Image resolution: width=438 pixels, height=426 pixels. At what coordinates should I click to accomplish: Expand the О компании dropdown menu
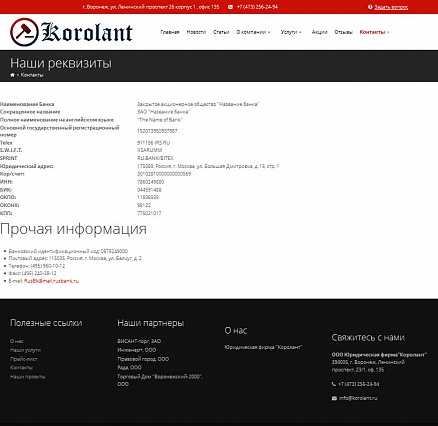tap(253, 32)
